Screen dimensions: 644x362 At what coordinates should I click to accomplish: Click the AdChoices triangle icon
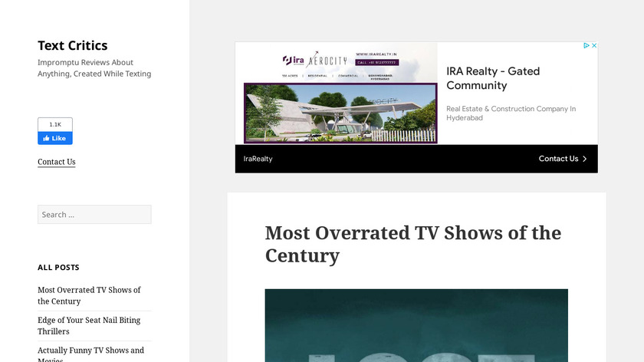tap(586, 45)
